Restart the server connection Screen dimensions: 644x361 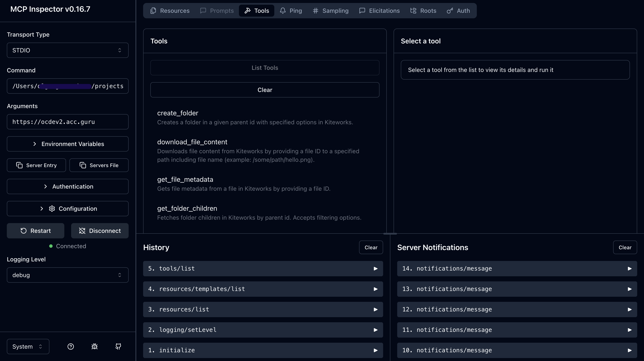point(36,231)
